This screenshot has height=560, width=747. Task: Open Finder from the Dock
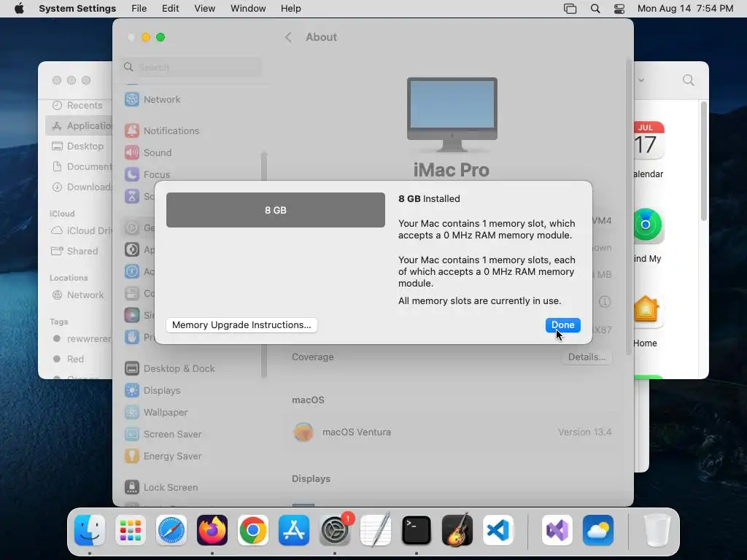(x=90, y=530)
